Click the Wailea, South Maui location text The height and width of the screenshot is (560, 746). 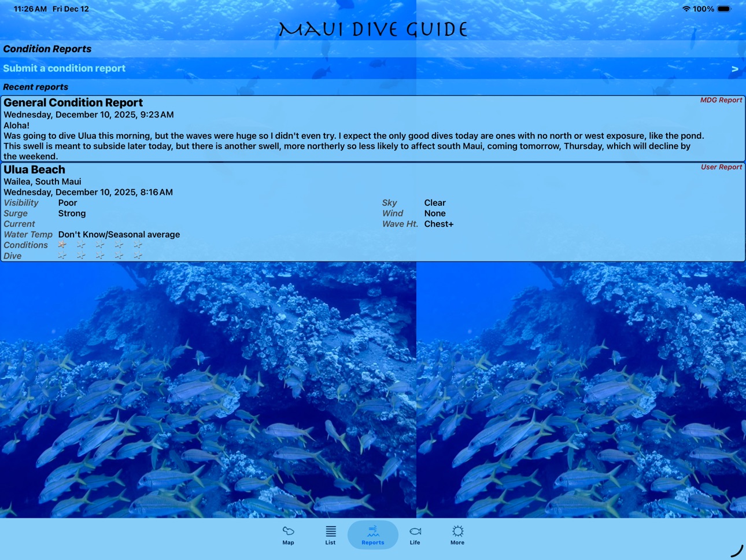pos(42,182)
